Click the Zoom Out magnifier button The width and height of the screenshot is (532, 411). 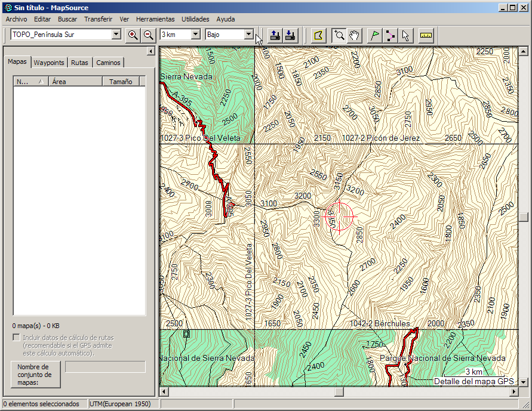[149, 35]
